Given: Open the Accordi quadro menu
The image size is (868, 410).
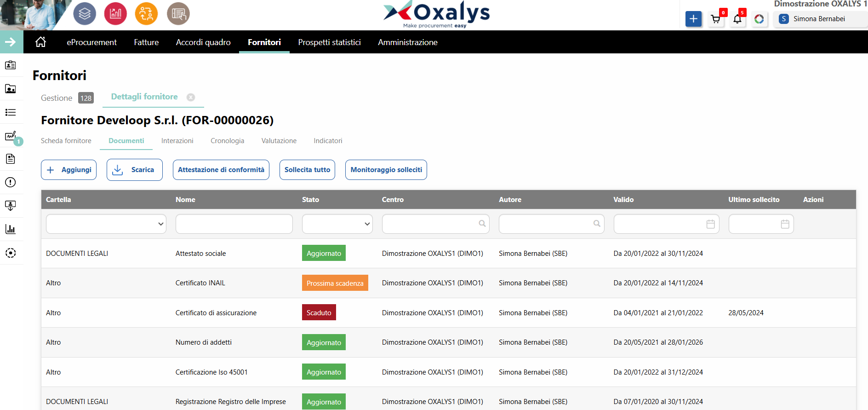Looking at the screenshot, I should 203,42.
